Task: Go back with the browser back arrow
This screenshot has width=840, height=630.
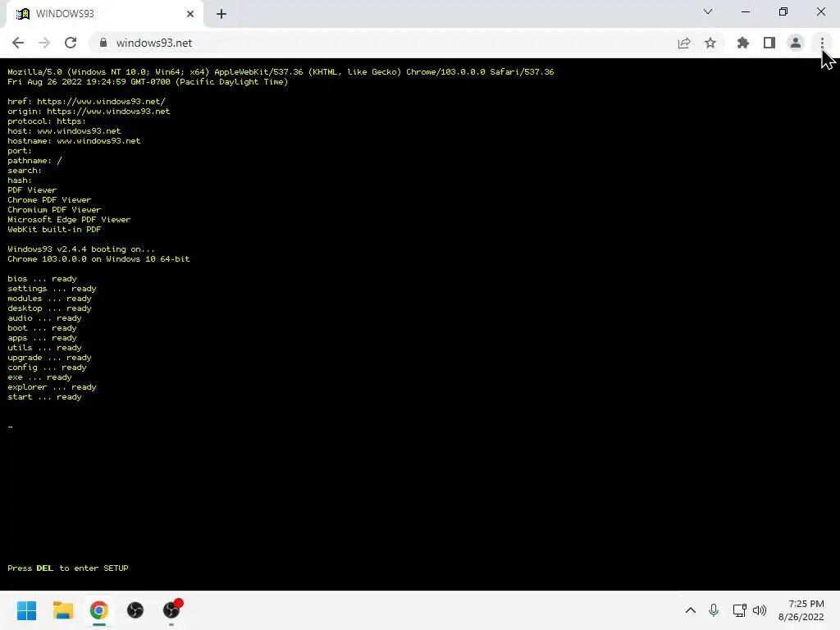Action: click(x=18, y=43)
